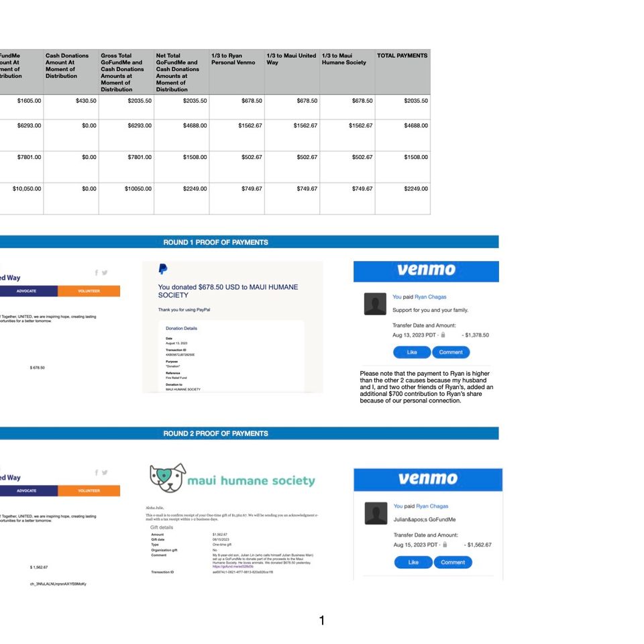Click the Like button under the $1,378.50 payment

412,352
